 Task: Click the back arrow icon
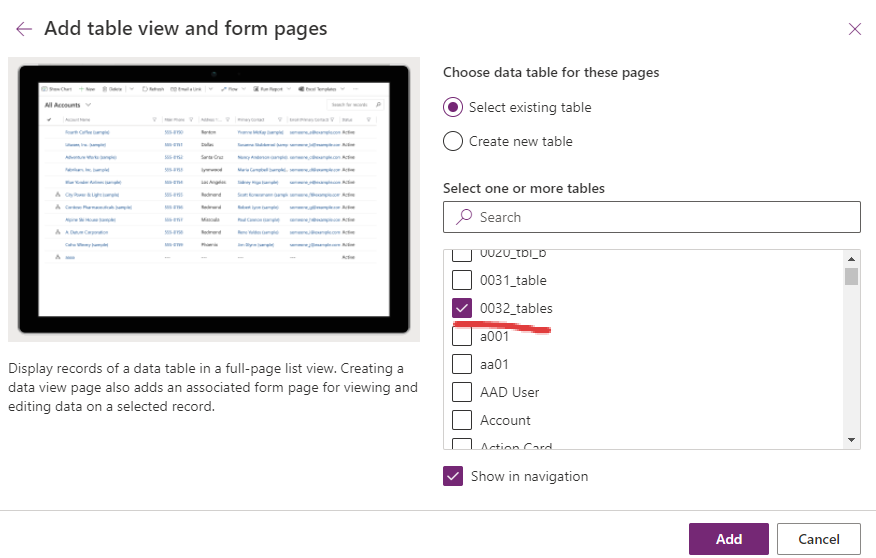tap(24, 29)
